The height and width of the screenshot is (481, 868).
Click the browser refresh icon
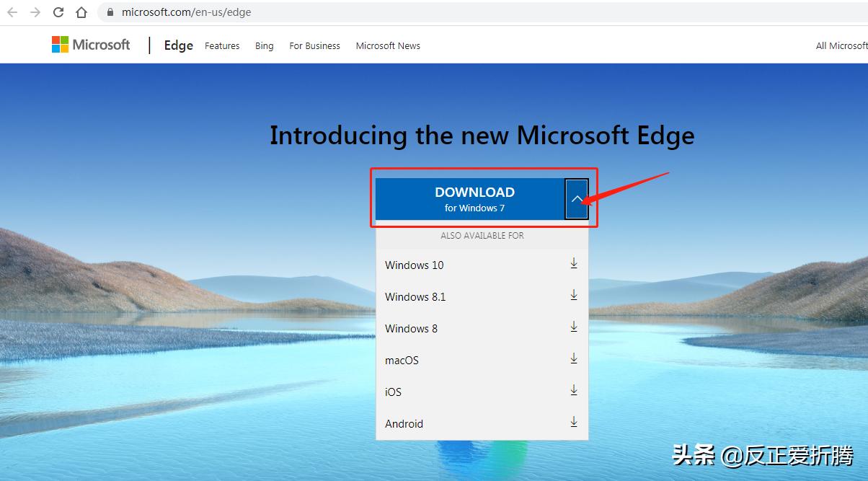point(58,12)
